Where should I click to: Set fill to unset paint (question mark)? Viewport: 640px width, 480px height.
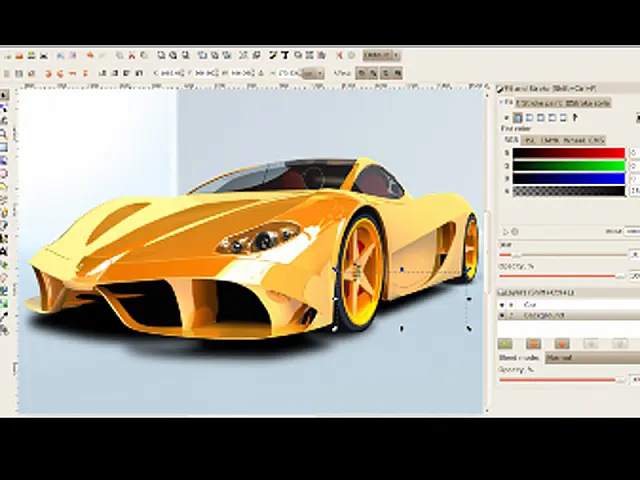click(x=575, y=118)
